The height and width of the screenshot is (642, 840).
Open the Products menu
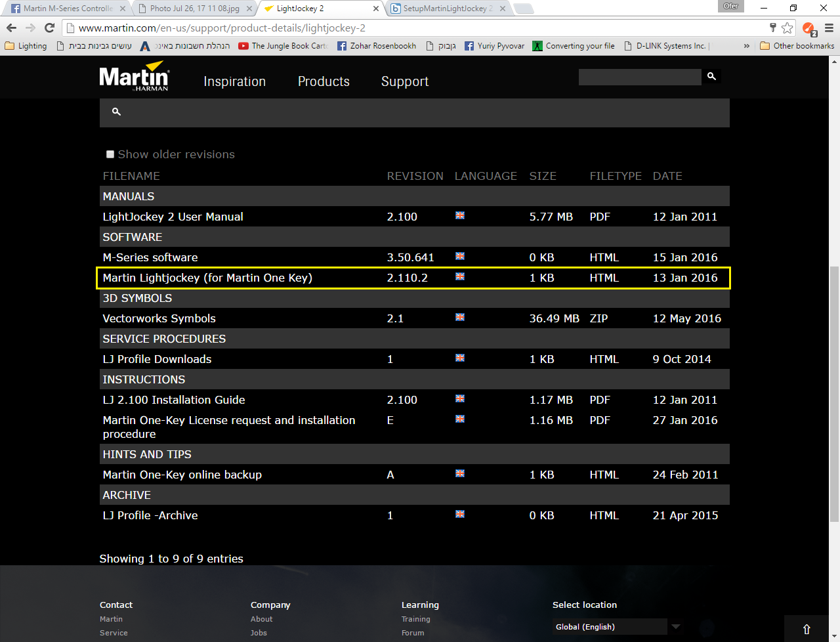point(324,81)
